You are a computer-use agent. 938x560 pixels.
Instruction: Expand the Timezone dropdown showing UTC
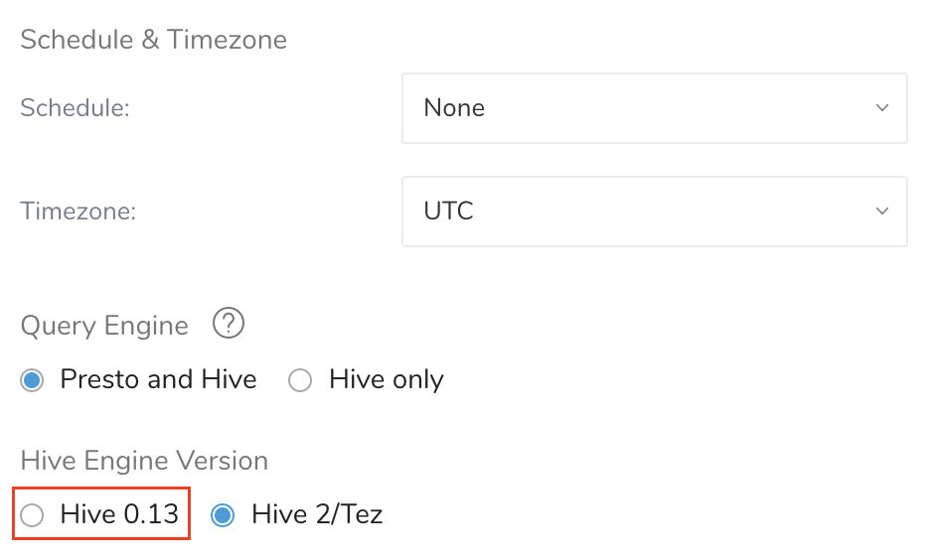(x=654, y=211)
